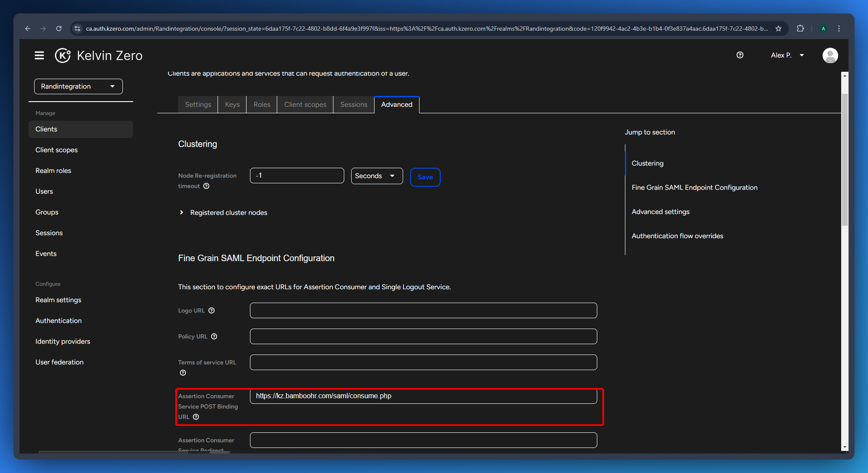868x473 pixels.
Task: Show help tooltip for Terms of service URL
Action: coord(183,373)
